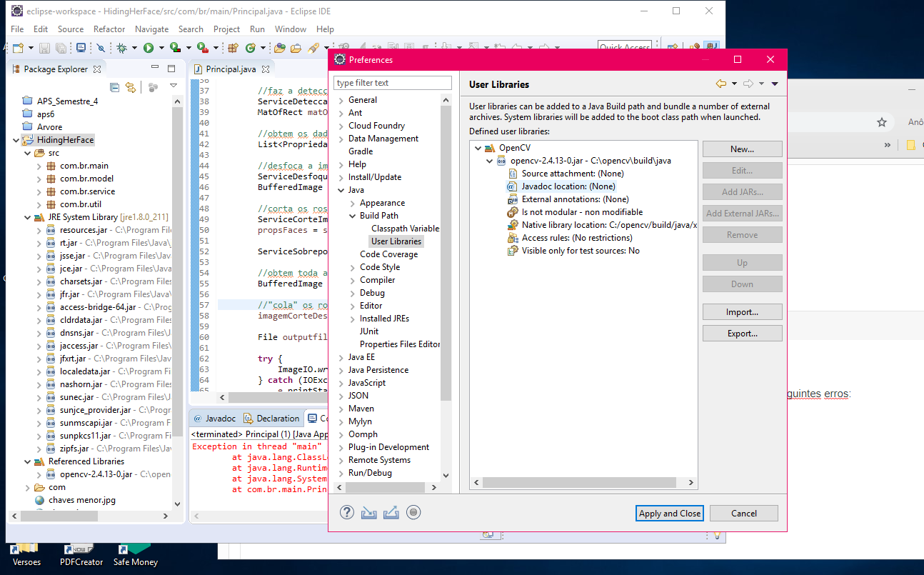Collapse the HidingHerFace project
924x575 pixels.
16,140
